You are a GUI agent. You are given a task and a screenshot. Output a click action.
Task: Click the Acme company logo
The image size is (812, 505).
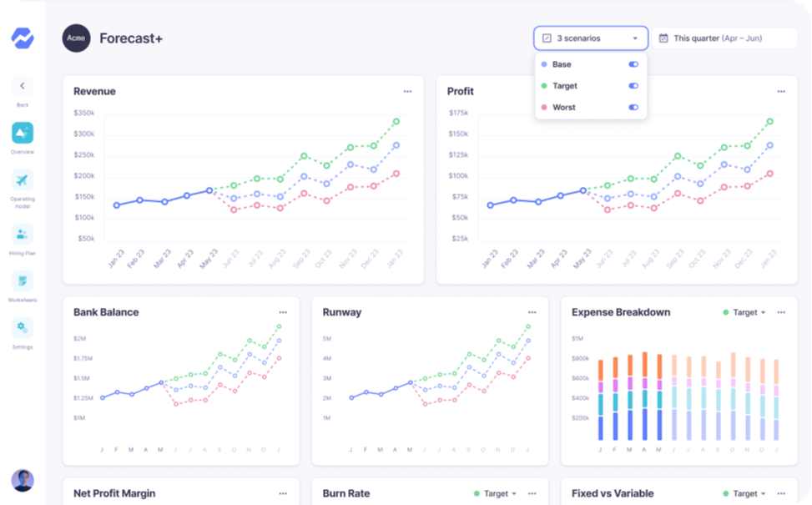coord(76,38)
